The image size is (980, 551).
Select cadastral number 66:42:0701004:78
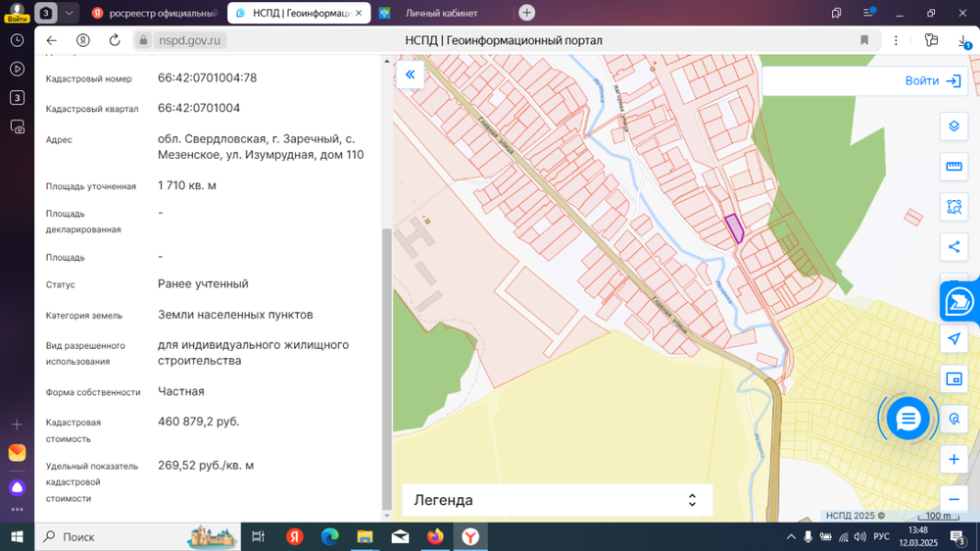pyautogui.click(x=207, y=77)
